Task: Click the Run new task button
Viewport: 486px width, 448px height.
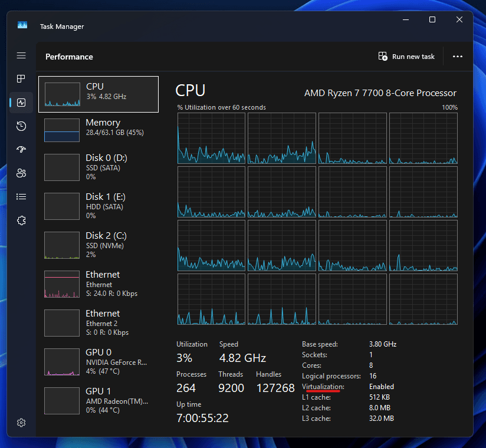Action: click(x=406, y=57)
